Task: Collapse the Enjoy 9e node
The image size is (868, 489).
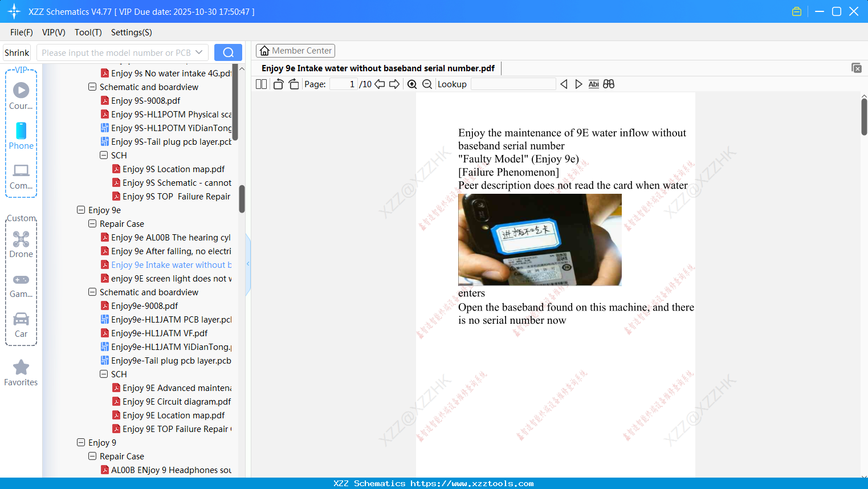Action: [81, 210]
